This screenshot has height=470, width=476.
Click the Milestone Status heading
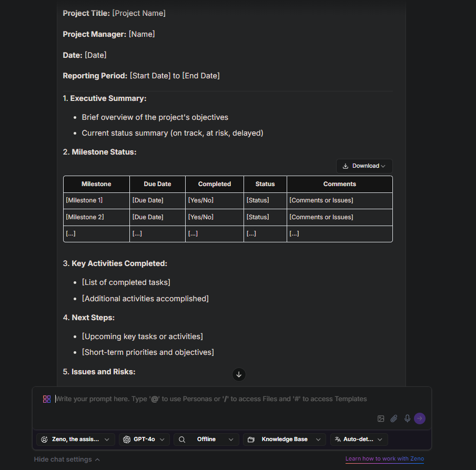(x=99, y=152)
